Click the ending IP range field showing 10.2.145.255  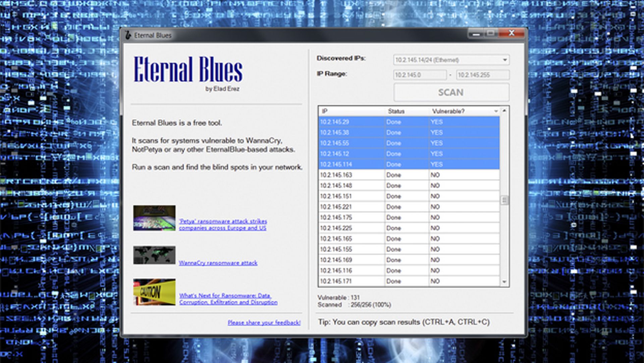click(483, 74)
